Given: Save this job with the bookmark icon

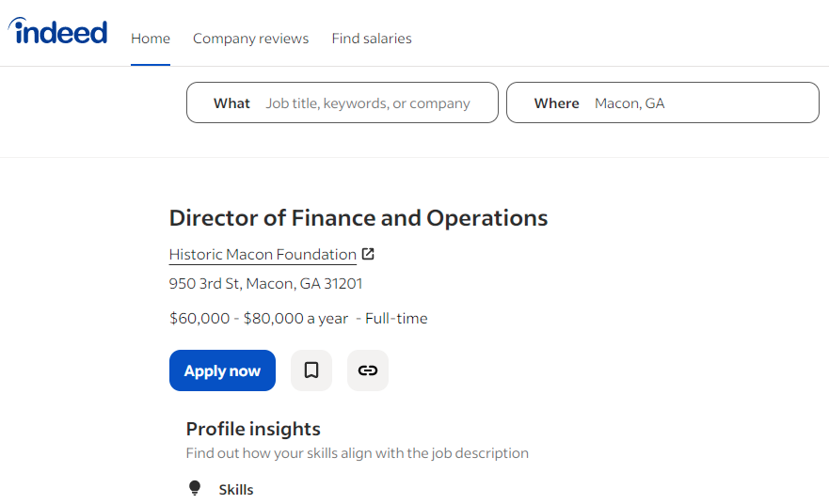Looking at the screenshot, I should tap(311, 370).
